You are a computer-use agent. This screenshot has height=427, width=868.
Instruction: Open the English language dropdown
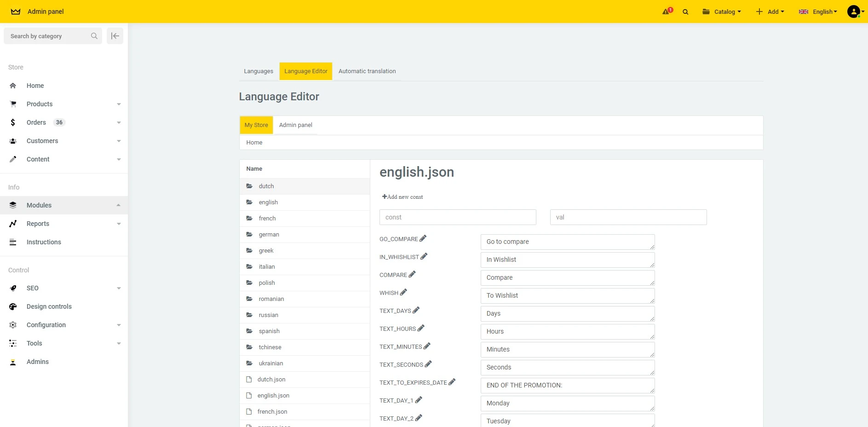(x=818, y=12)
